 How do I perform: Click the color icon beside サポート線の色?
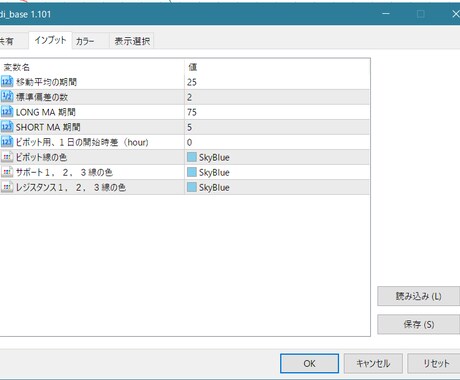[x=7, y=172]
